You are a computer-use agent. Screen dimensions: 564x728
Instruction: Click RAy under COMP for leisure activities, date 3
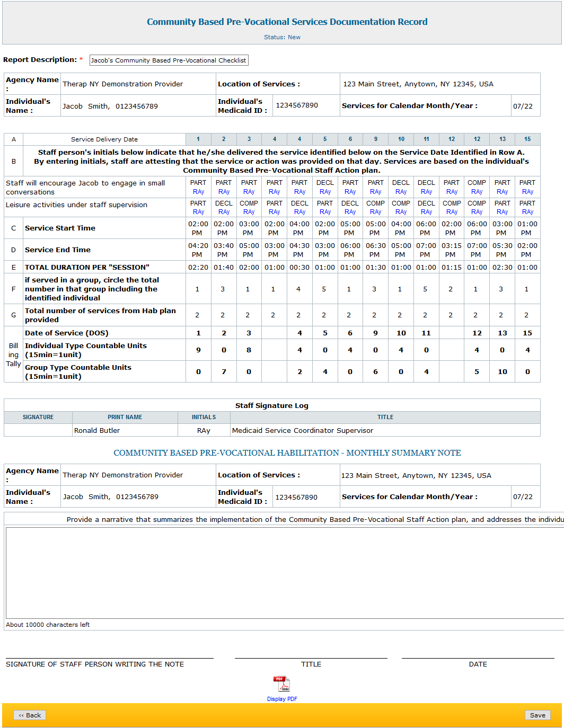point(249,212)
